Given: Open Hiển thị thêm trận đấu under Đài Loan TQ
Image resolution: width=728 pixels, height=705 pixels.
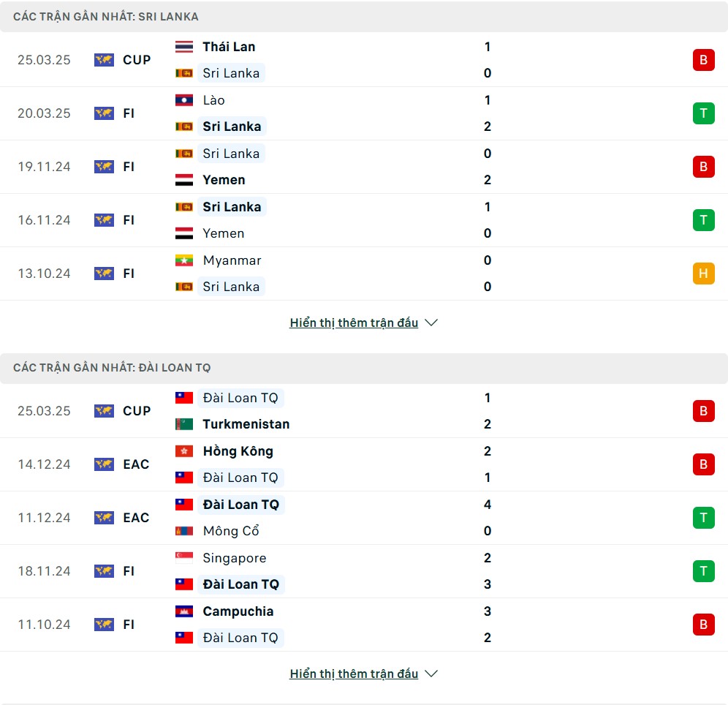Looking at the screenshot, I should tap(354, 674).
